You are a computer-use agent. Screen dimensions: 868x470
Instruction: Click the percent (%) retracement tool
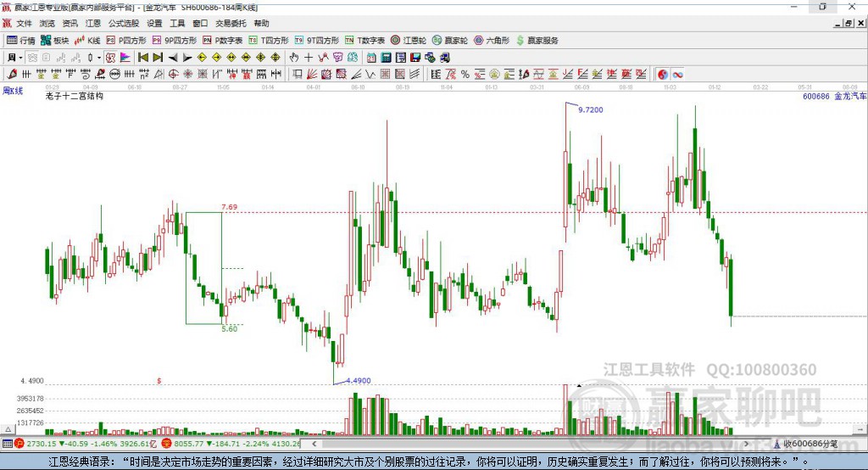click(x=465, y=75)
